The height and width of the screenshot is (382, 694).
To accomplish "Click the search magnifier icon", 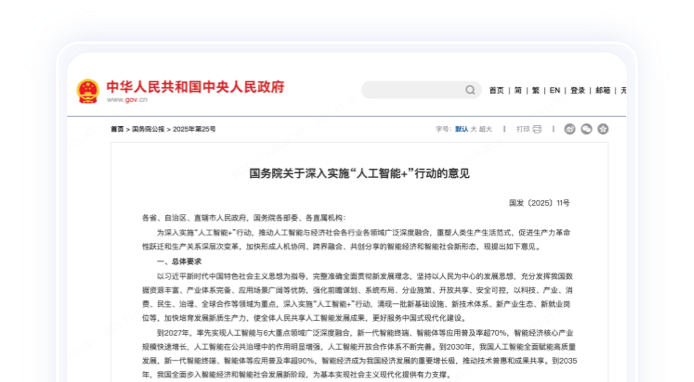I will 470,90.
